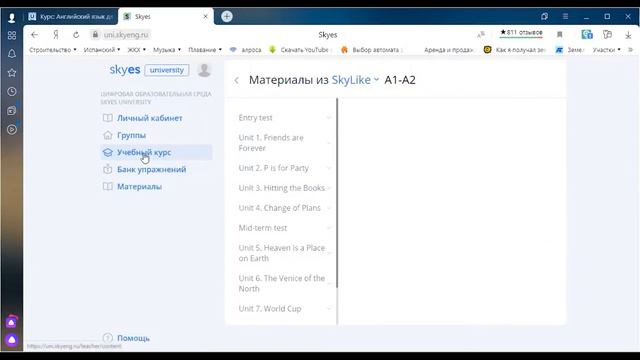Viewport: 640px width, 360px height.
Task: Open favorites star in the side panel
Action: click(x=12, y=73)
